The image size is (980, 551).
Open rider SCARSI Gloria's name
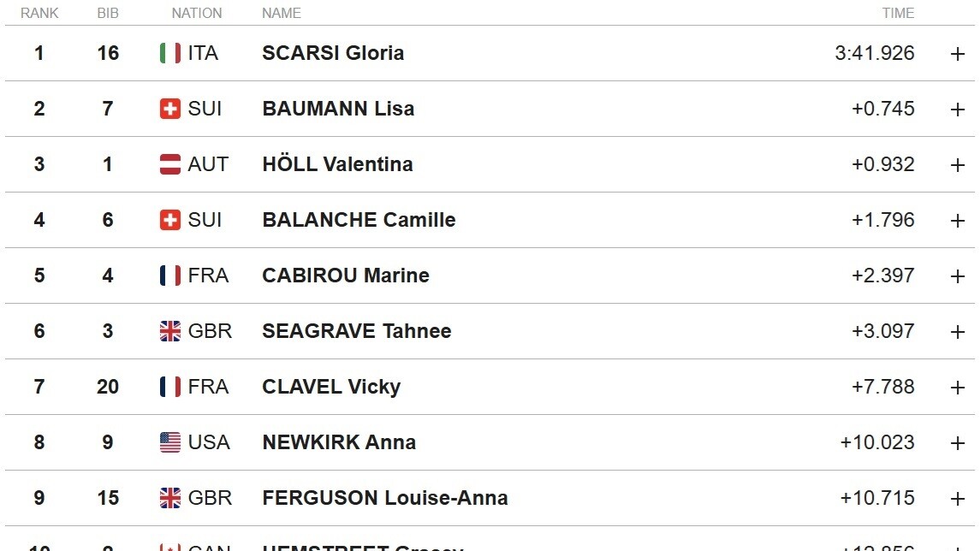click(x=333, y=53)
